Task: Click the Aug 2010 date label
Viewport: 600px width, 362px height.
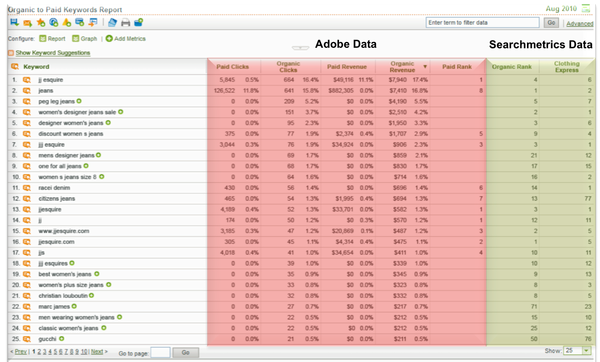Action: coord(561,8)
